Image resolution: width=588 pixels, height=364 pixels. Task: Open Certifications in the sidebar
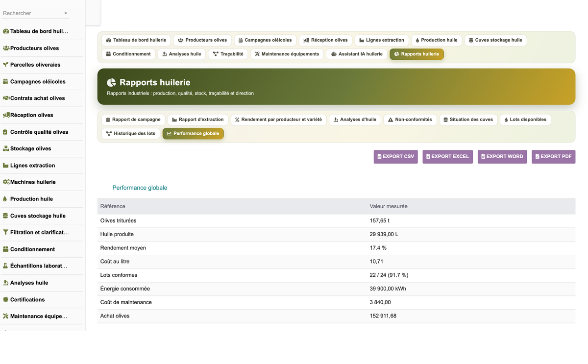pyautogui.click(x=27, y=299)
